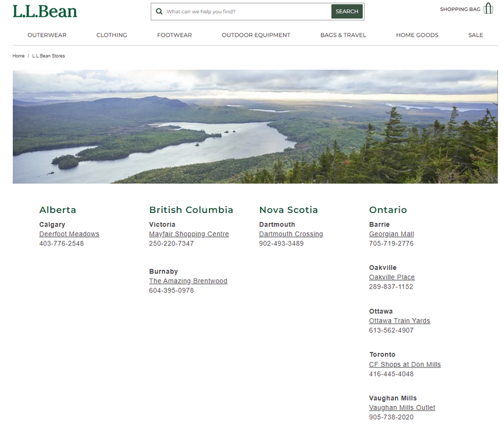The image size is (504, 426).
Task: Click phone number 905-738-2020
Action: (391, 417)
